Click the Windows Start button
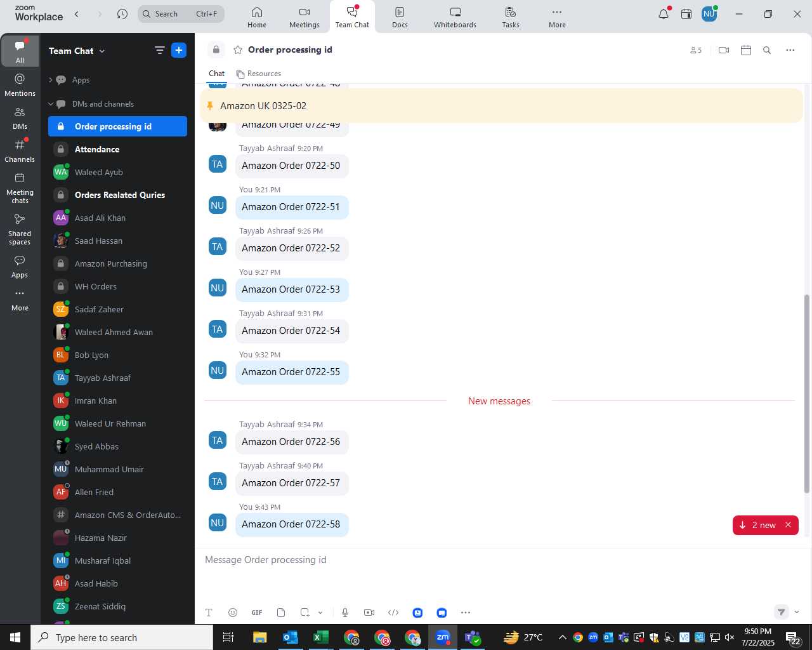812x650 pixels. point(15,637)
